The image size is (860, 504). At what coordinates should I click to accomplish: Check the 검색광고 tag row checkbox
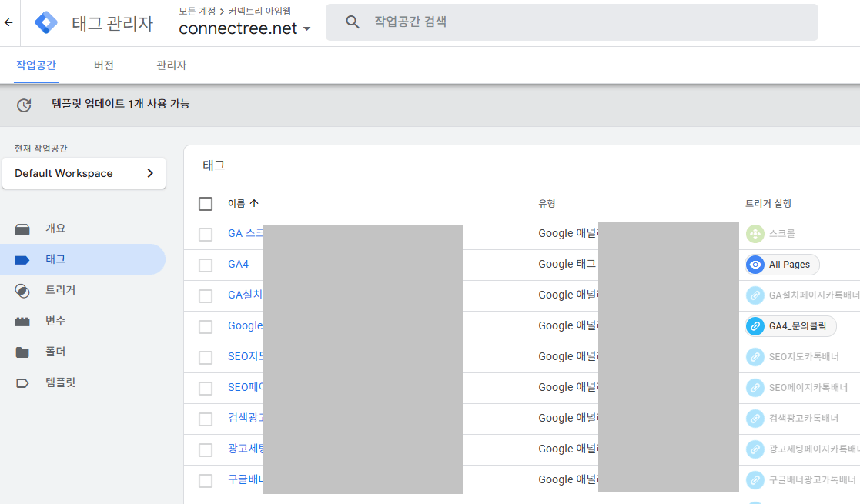[205, 419]
